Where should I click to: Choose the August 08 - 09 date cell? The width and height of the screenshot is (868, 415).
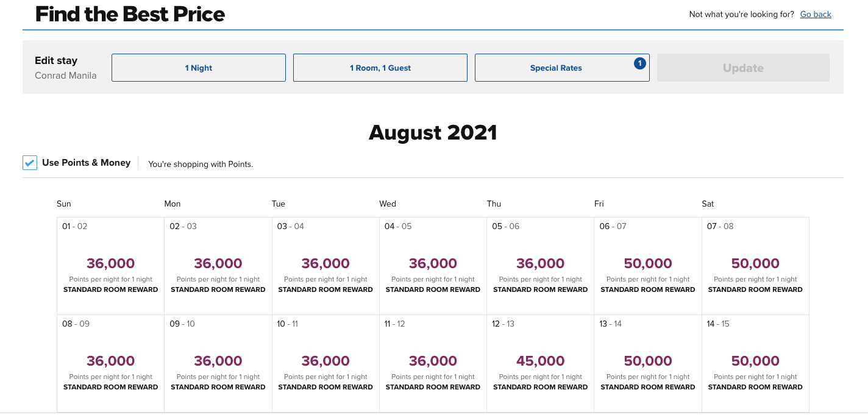[111, 363]
